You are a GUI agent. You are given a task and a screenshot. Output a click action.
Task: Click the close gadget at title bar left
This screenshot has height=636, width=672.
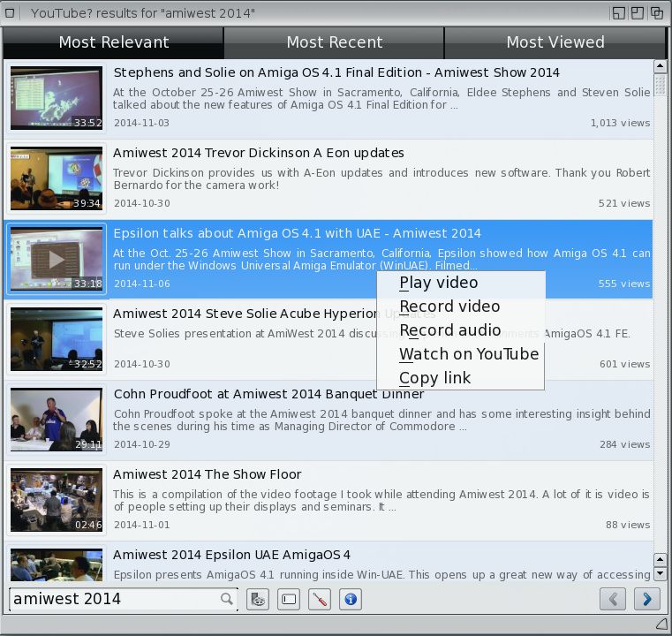[x=10, y=13]
